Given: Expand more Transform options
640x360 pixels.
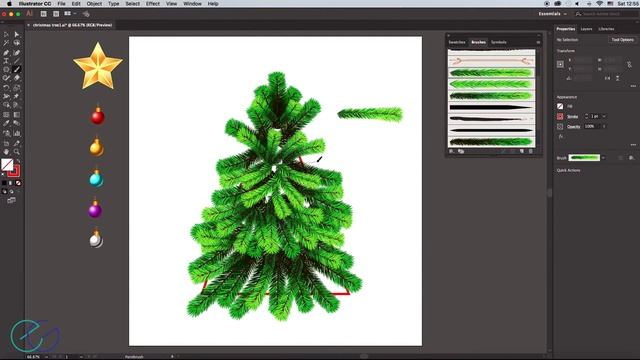Looking at the screenshot, I should coord(633,86).
